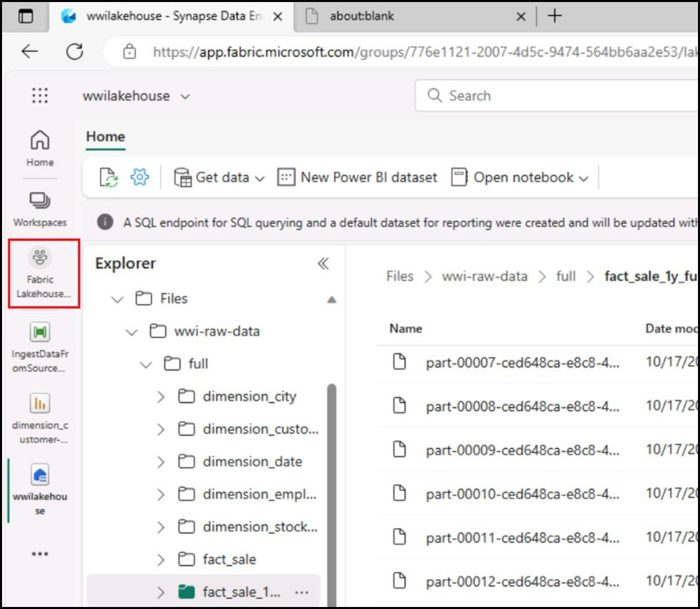Open more options for fact_sale_1 folder
The height and width of the screenshot is (609, 700).
click(x=302, y=592)
